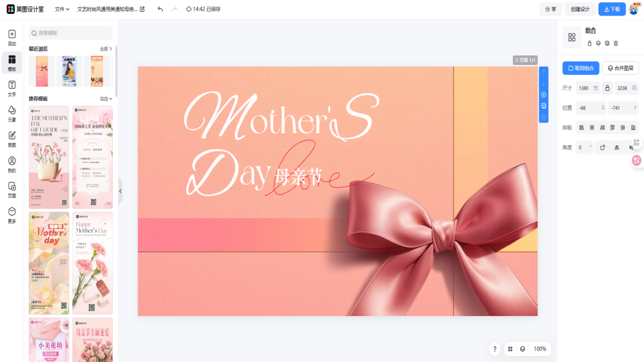Open the 文字 (Text) tool in sidebar
Viewport: 644px width, 362px height.
click(11, 88)
